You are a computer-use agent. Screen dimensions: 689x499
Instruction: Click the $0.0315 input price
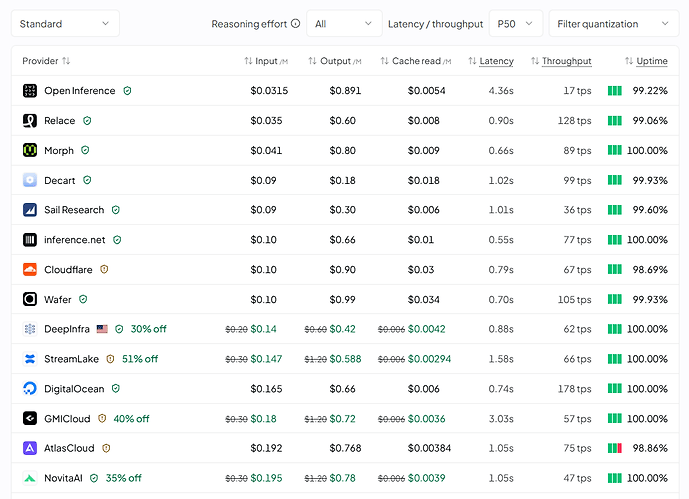(269, 91)
